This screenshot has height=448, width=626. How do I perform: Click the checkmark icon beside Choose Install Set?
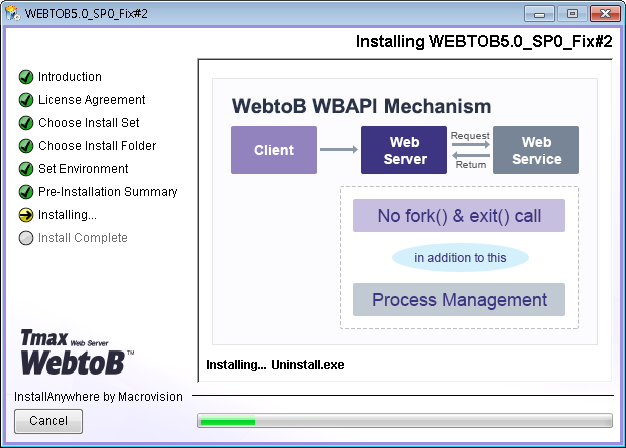pos(26,123)
